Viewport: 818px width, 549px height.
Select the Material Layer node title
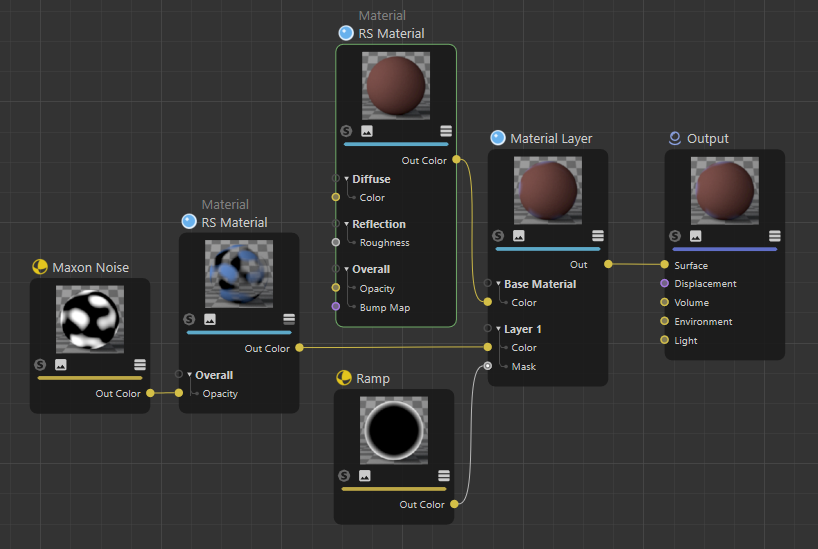[x=551, y=138]
